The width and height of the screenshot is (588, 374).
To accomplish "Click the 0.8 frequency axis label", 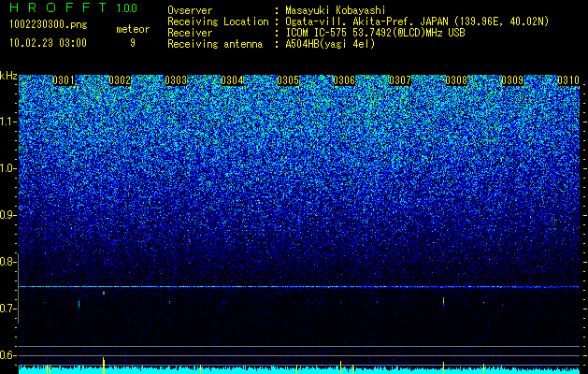I will (x=8, y=262).
